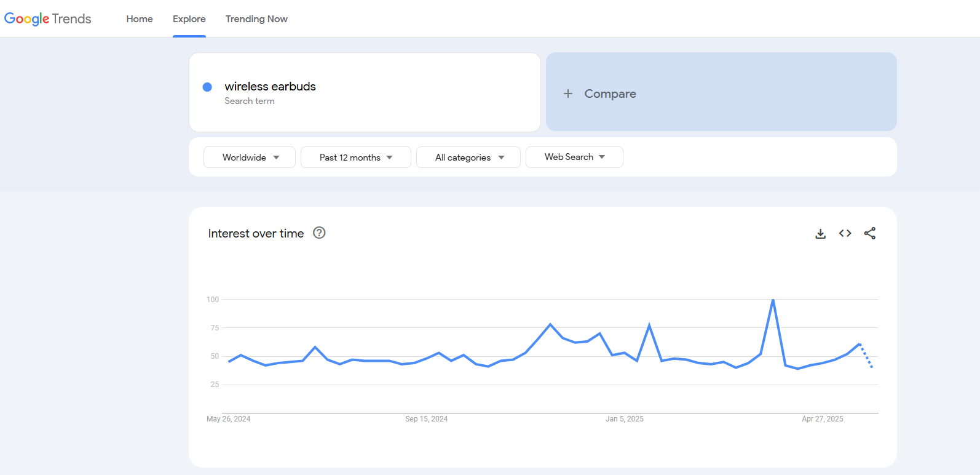Image resolution: width=980 pixels, height=475 pixels.
Task: Open the Google Trends logo
Action: [x=47, y=18]
